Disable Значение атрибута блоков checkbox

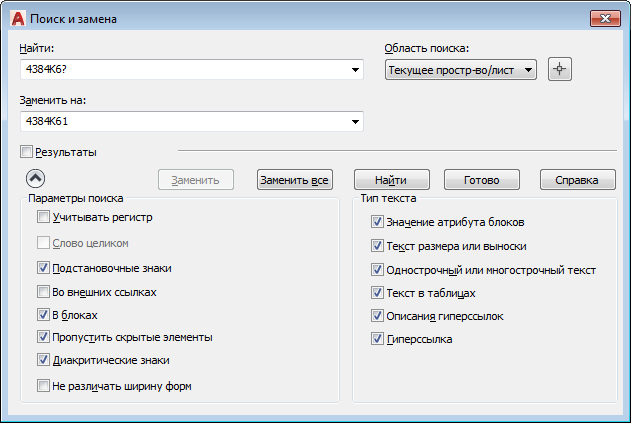point(377,222)
